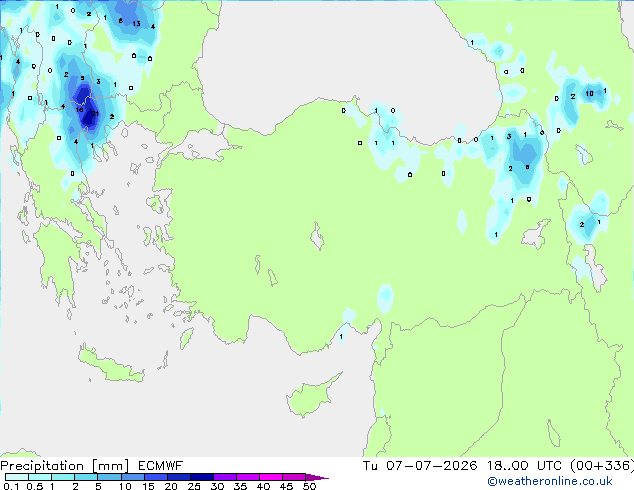Pick the 40–45 mm magenta legend box
The image size is (634, 490).
coord(271,477)
